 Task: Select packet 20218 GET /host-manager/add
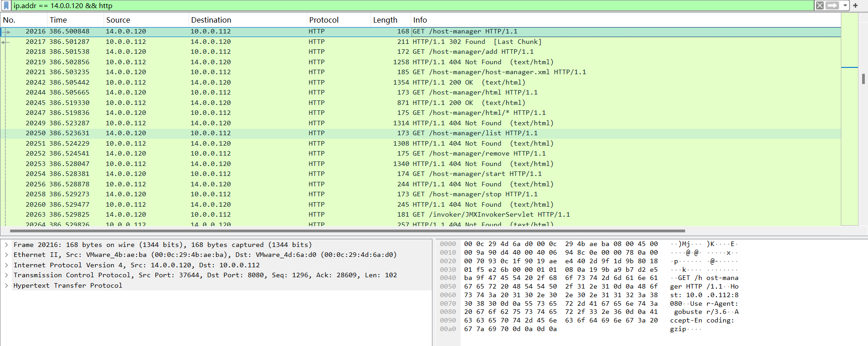[421, 52]
